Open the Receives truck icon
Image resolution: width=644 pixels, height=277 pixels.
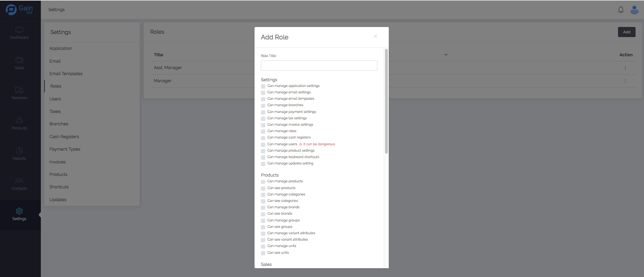point(19,90)
